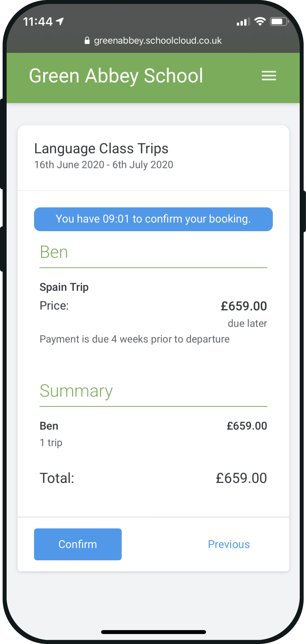The image size is (306, 644).
Task: Tap the £659.00 total amount
Action: tap(241, 478)
